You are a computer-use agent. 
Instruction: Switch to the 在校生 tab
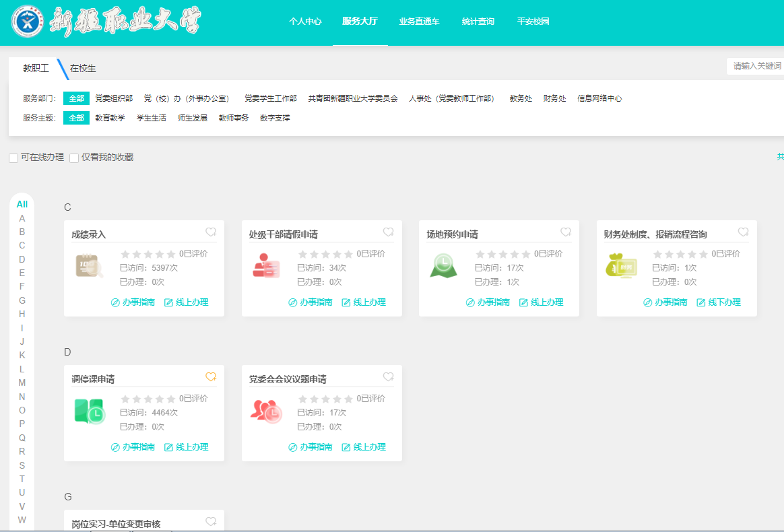point(83,68)
